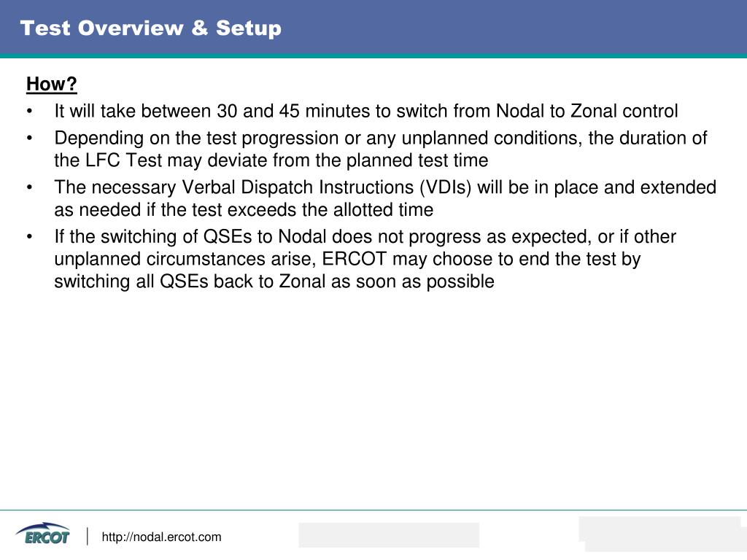Click 'Verbal Dispatch Instructions' text

coord(298,187)
